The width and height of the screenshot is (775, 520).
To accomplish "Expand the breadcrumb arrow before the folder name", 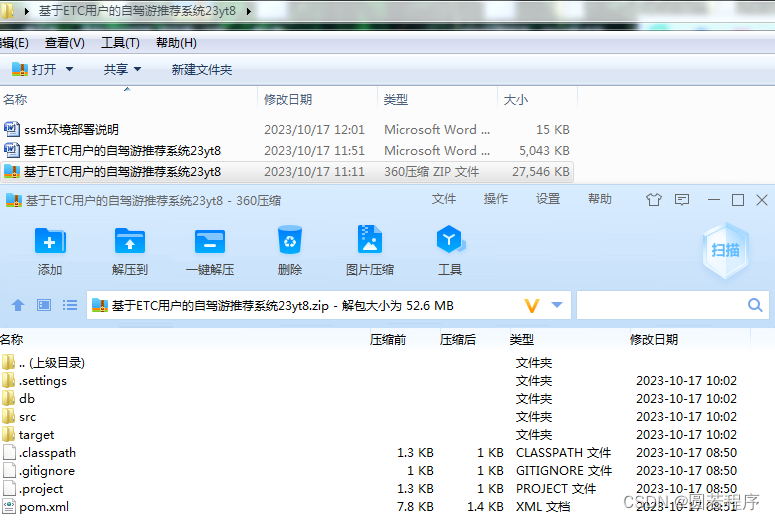I will (27, 11).
